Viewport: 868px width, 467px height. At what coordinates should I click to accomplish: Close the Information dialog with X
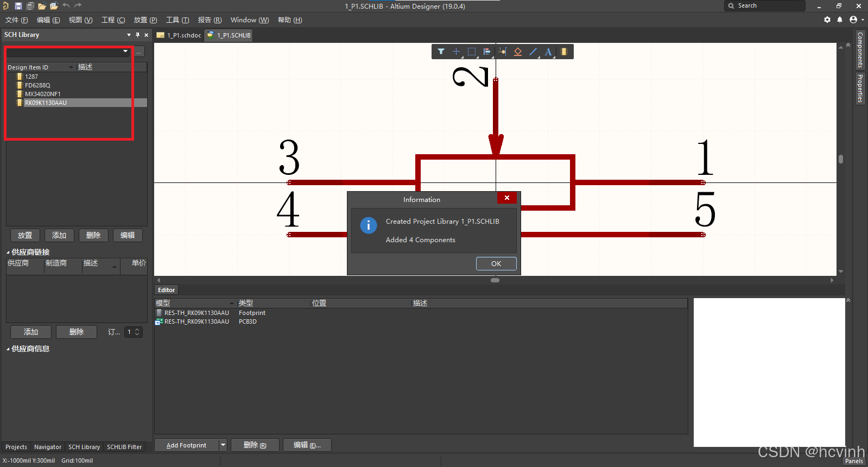[507, 198]
